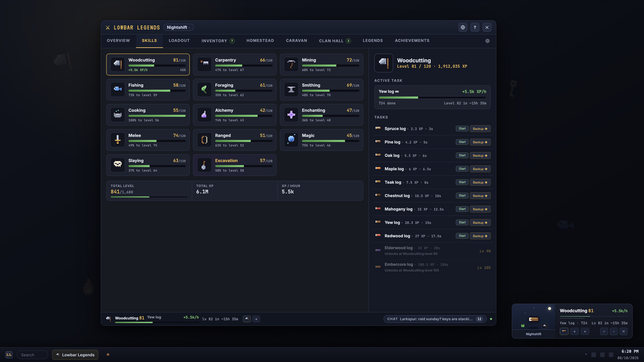The image size is (644, 362).
Task: Select the Alchemy flask icon
Action: [x=204, y=115]
